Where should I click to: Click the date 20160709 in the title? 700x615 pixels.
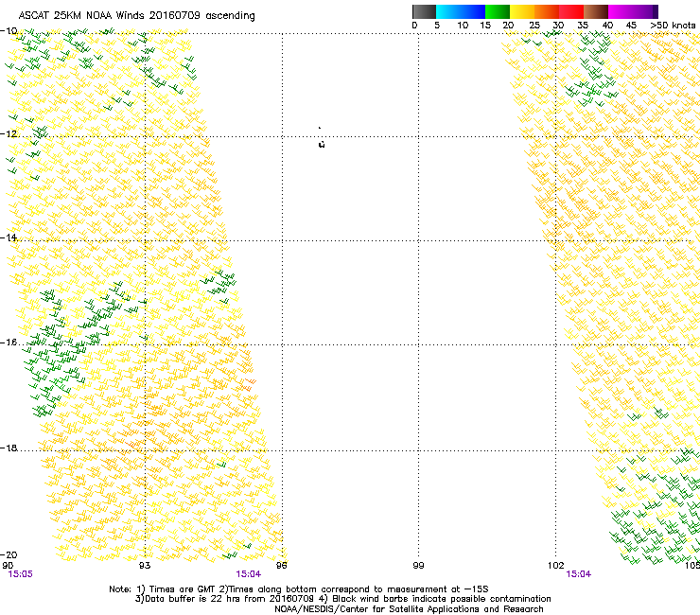[175, 16]
